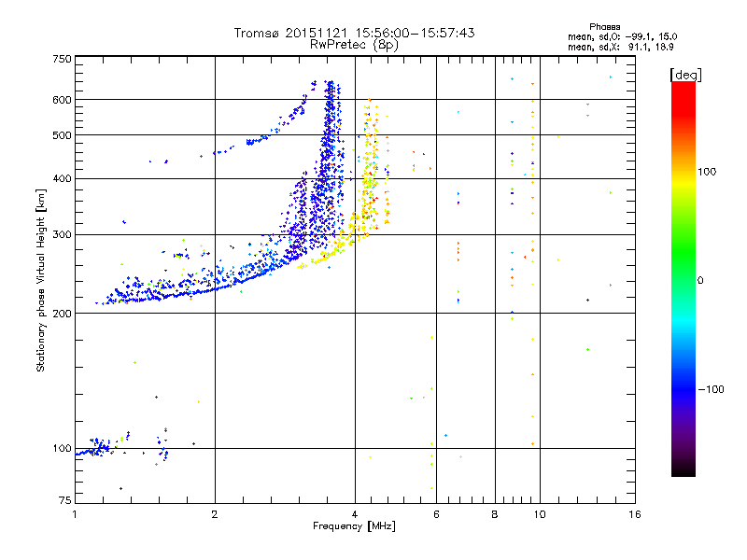Click the y-axis height tick label '100'
Image resolution: width=747 pixels, height=560 pixels.
pyautogui.click(x=62, y=448)
